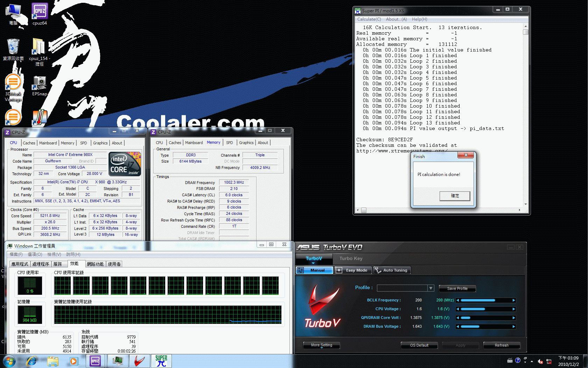Decrease BCLK Frequency with left arrow
The image size is (588, 368).
click(x=458, y=300)
